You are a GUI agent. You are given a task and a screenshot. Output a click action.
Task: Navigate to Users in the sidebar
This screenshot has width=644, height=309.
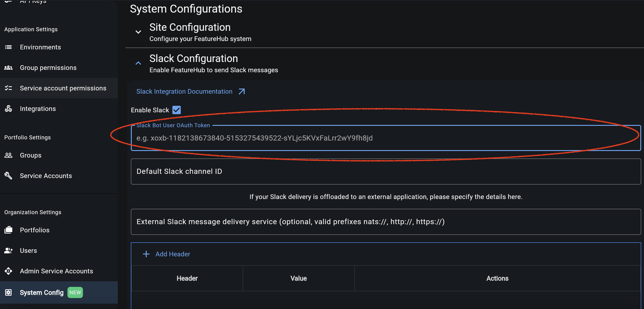point(28,251)
